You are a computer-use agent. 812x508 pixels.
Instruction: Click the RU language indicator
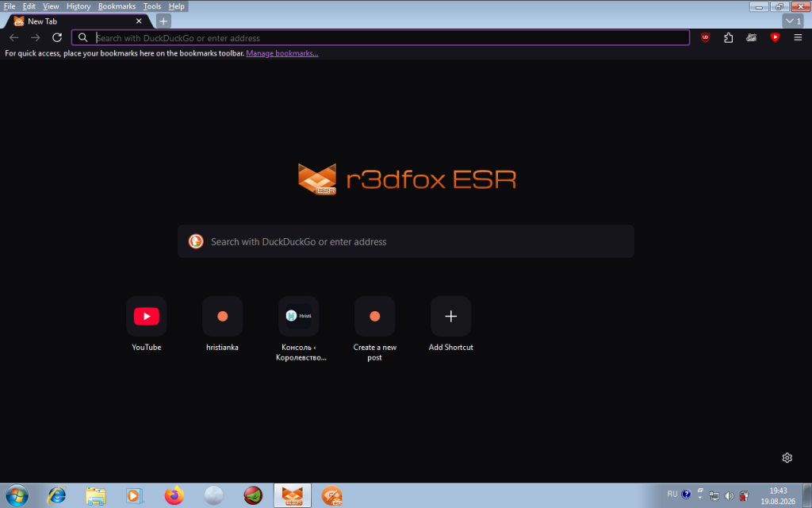672,494
